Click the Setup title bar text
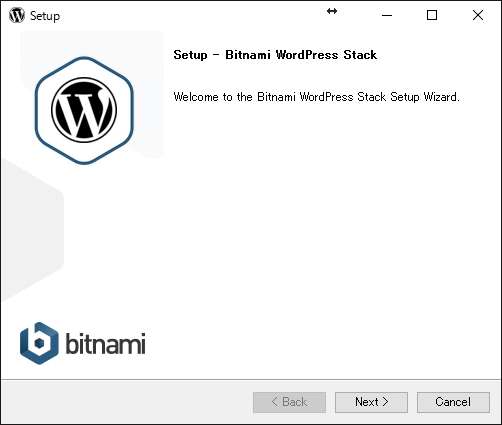502x425 pixels. point(45,16)
